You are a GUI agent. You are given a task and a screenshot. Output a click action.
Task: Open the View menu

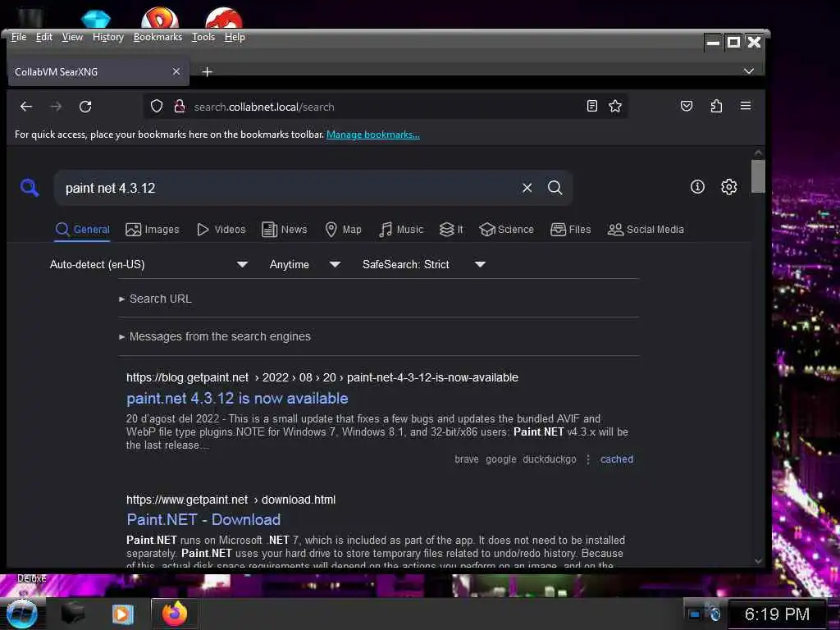coord(72,37)
